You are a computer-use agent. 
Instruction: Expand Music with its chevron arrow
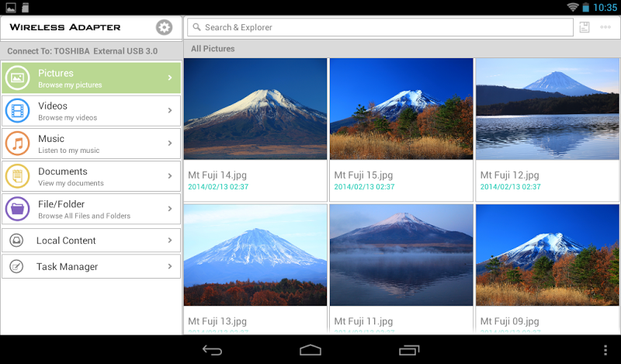[170, 144]
